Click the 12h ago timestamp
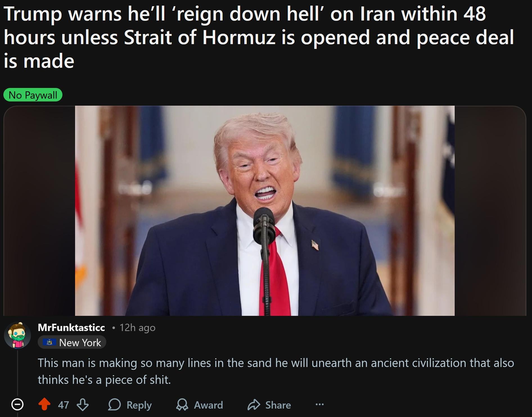532x417 pixels. point(137,328)
